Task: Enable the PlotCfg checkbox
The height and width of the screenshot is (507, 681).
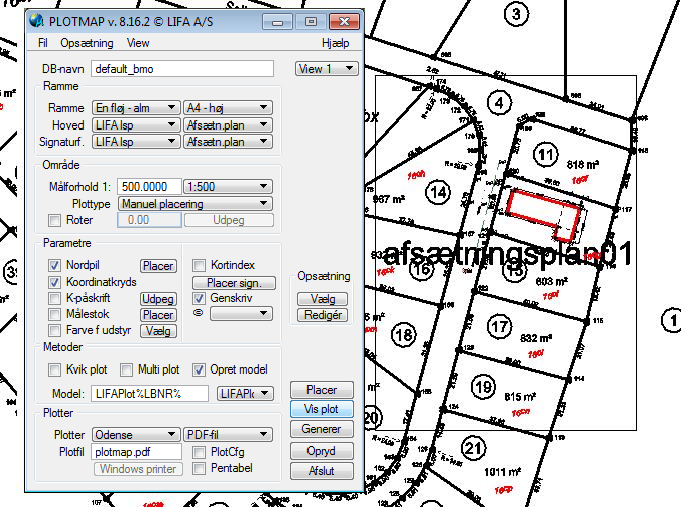Action: (199, 452)
